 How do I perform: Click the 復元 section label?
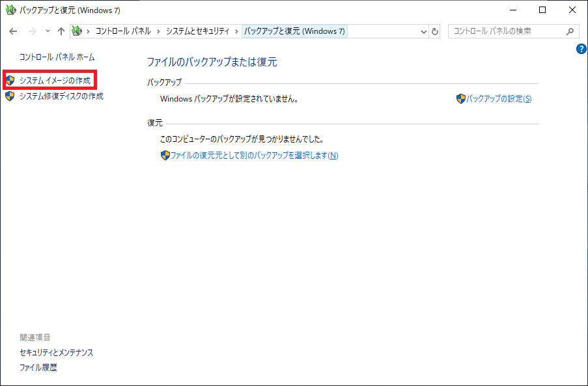155,122
